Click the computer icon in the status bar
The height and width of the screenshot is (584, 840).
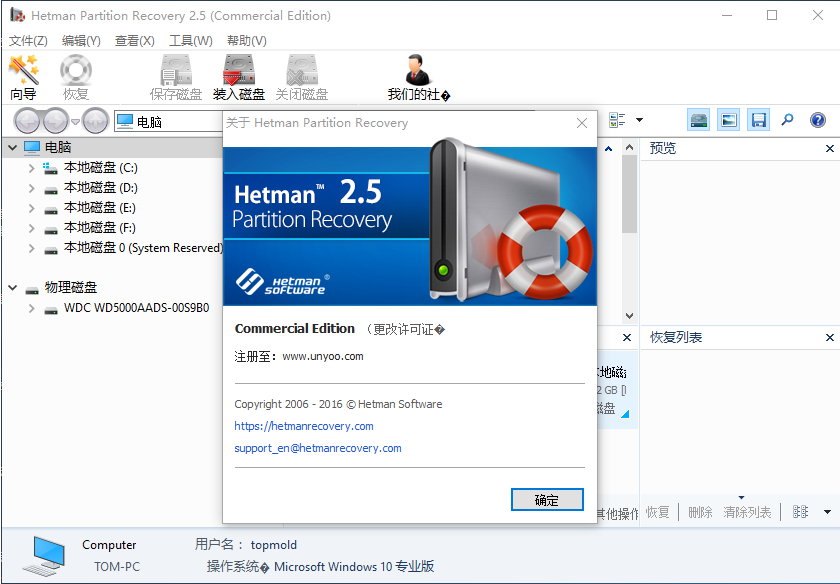pyautogui.click(x=44, y=556)
